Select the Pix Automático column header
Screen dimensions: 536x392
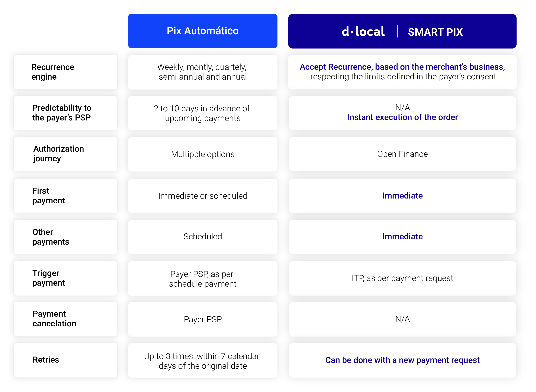point(203,31)
